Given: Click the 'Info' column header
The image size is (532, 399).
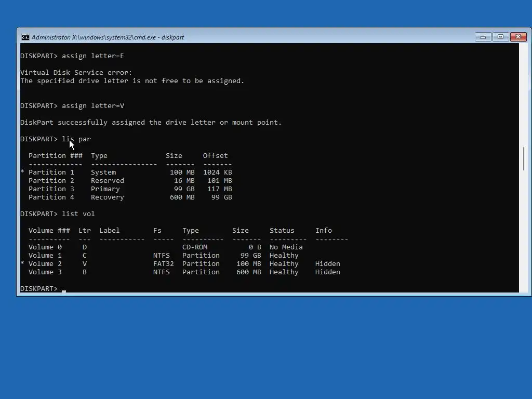Looking at the screenshot, I should [323, 230].
